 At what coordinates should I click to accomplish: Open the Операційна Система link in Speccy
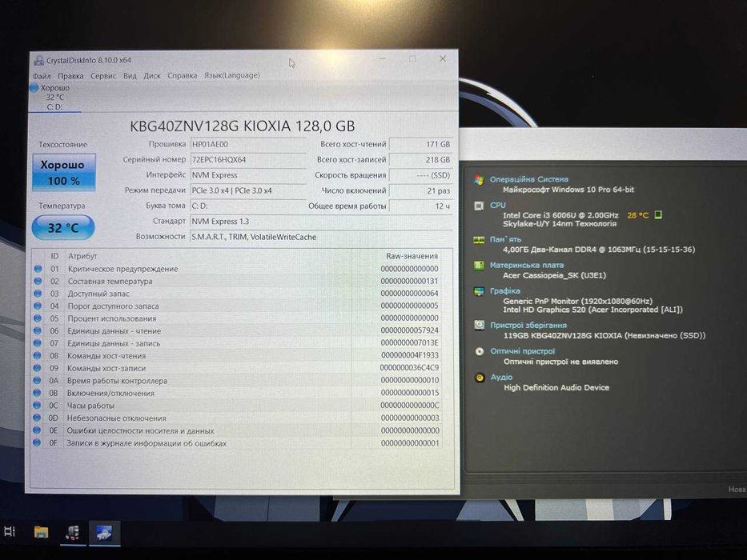coord(528,179)
